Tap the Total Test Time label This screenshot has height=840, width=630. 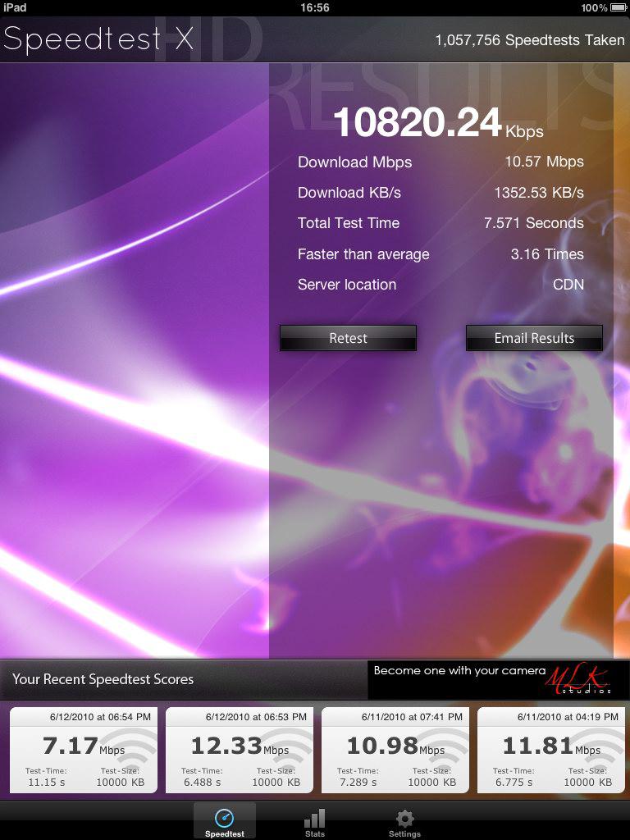(x=349, y=223)
